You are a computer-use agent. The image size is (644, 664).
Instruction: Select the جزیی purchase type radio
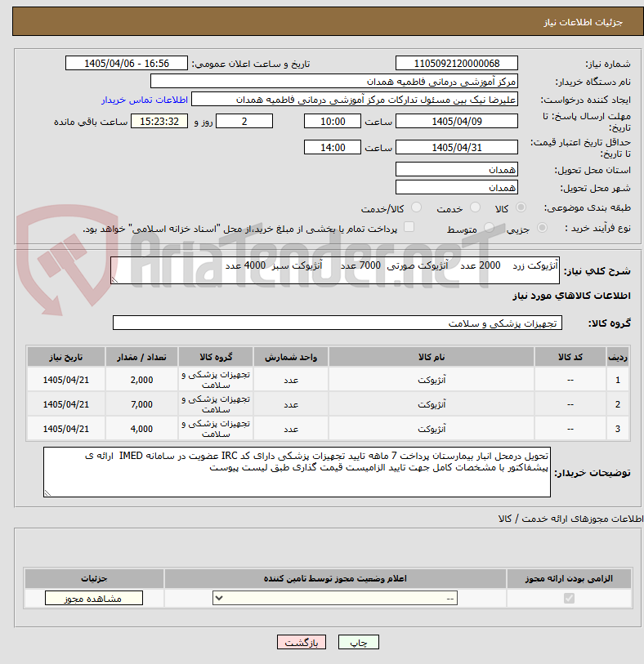point(542,228)
